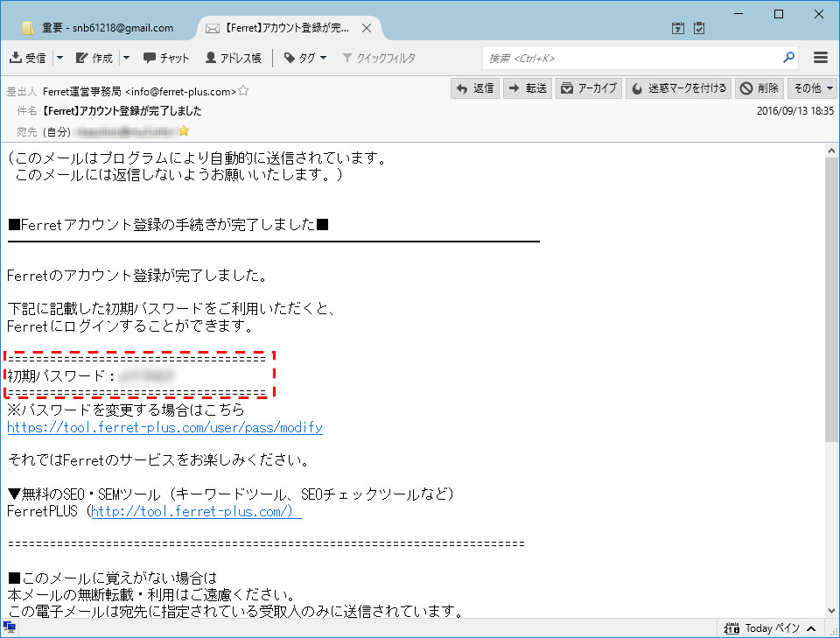Click the online status icon in status bar

point(9,627)
